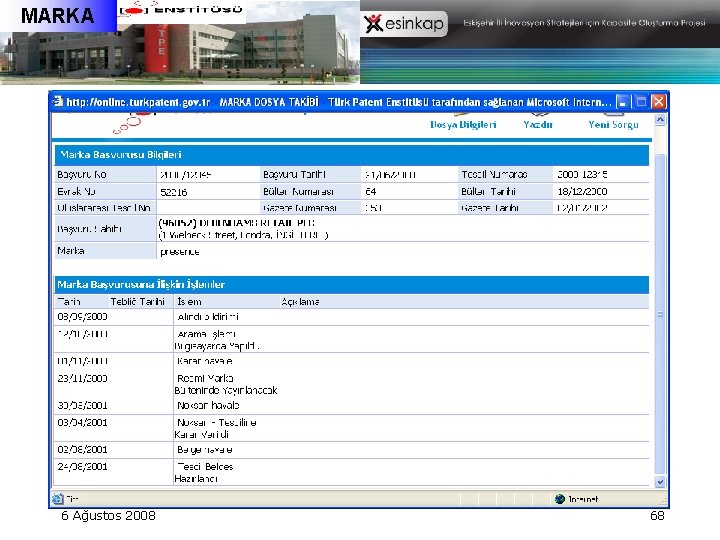Image resolution: width=720 pixels, height=540 pixels.
Task: Click the Başvuru Sahibi label
Action: pos(89,229)
